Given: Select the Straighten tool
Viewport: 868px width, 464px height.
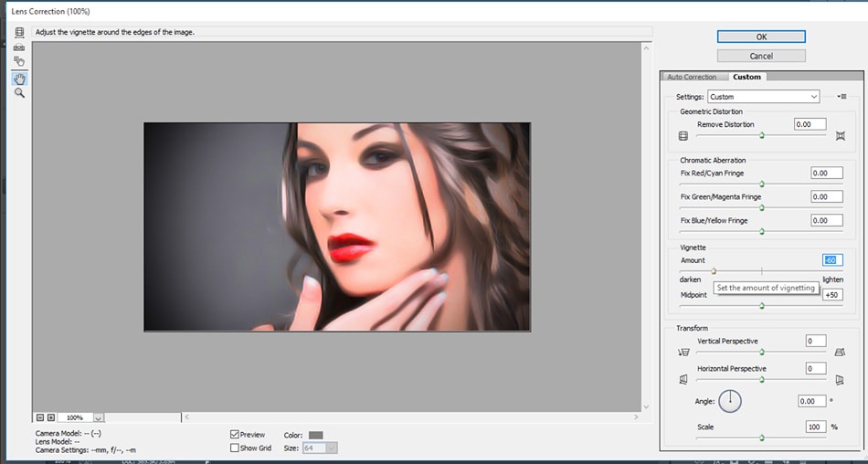Looking at the screenshot, I should [x=19, y=47].
